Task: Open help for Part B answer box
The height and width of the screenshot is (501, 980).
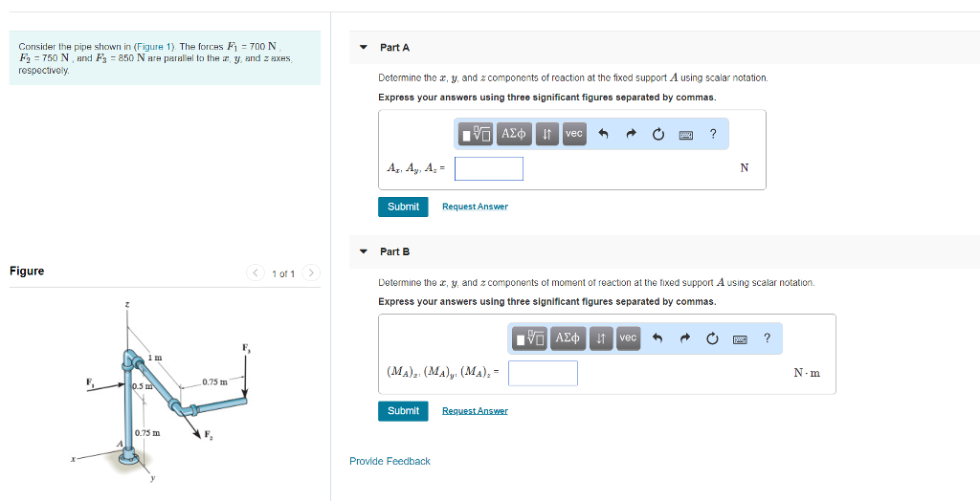Action: click(767, 338)
